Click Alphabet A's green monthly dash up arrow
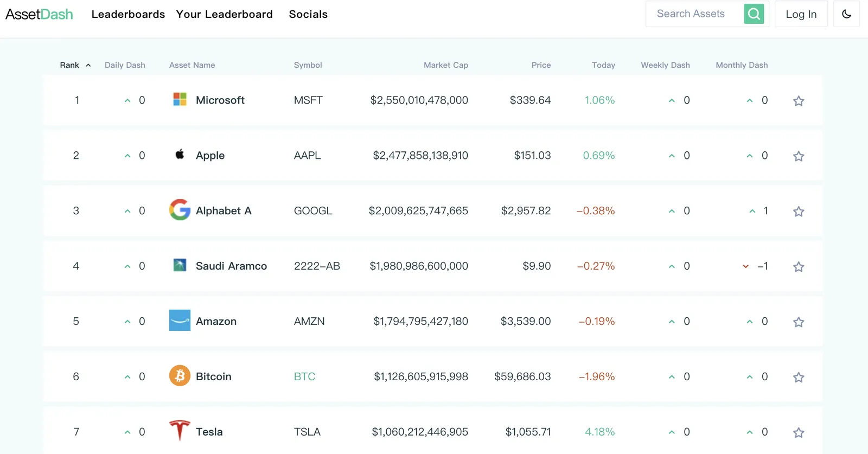 pyautogui.click(x=752, y=211)
